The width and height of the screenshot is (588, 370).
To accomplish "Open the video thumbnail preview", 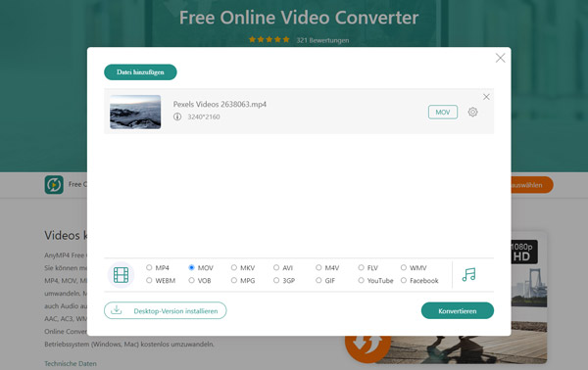I will [x=135, y=112].
